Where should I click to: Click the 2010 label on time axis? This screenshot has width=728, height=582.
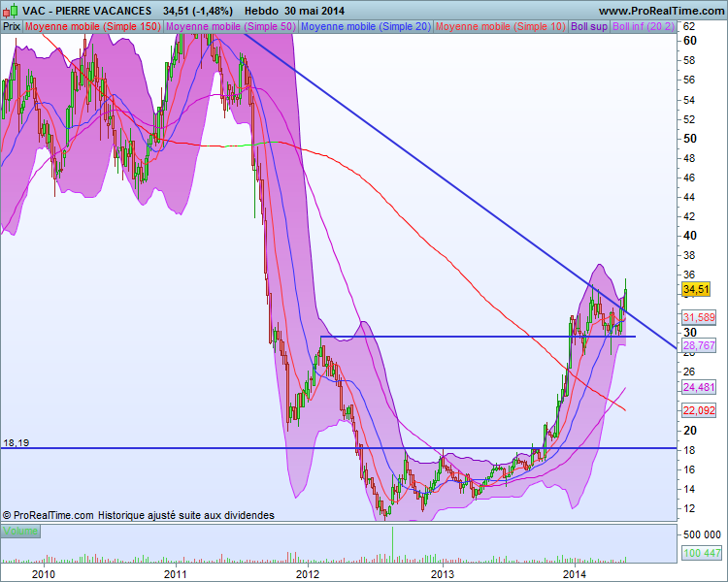tap(44, 574)
